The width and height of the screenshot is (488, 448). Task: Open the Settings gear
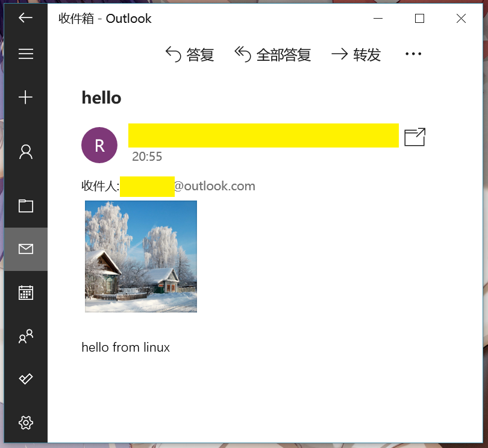[25, 422]
